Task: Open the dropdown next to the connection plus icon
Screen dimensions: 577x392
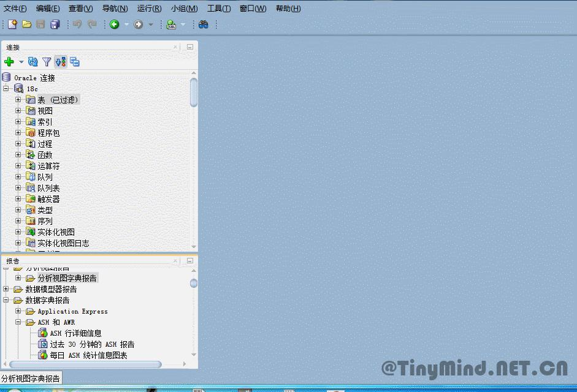Action: click(x=21, y=61)
